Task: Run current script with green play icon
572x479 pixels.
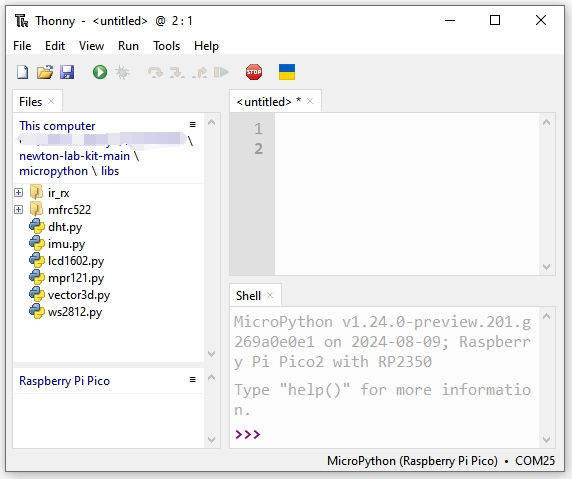Action: click(x=100, y=72)
